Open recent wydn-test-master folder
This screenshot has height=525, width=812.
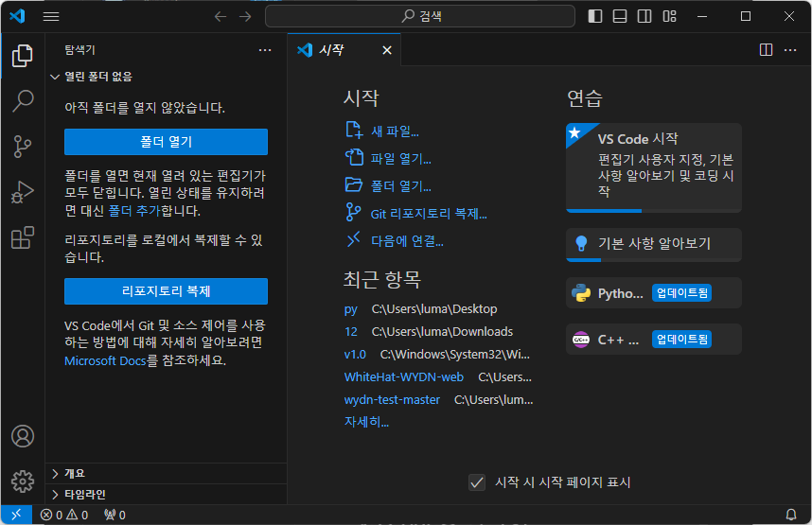[x=392, y=400]
